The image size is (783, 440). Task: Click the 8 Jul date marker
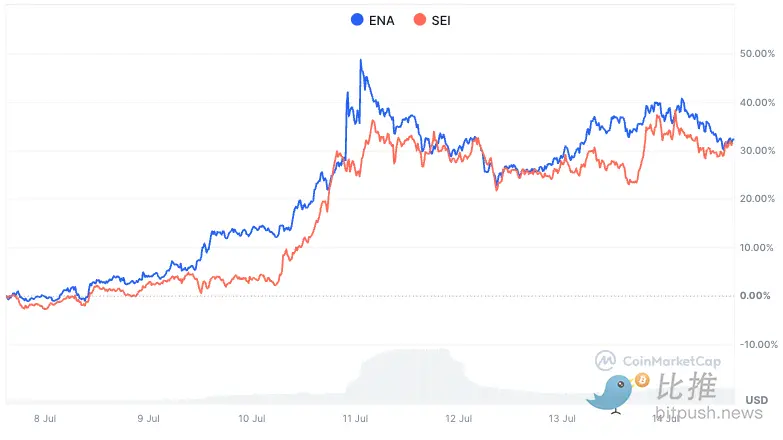[45, 418]
